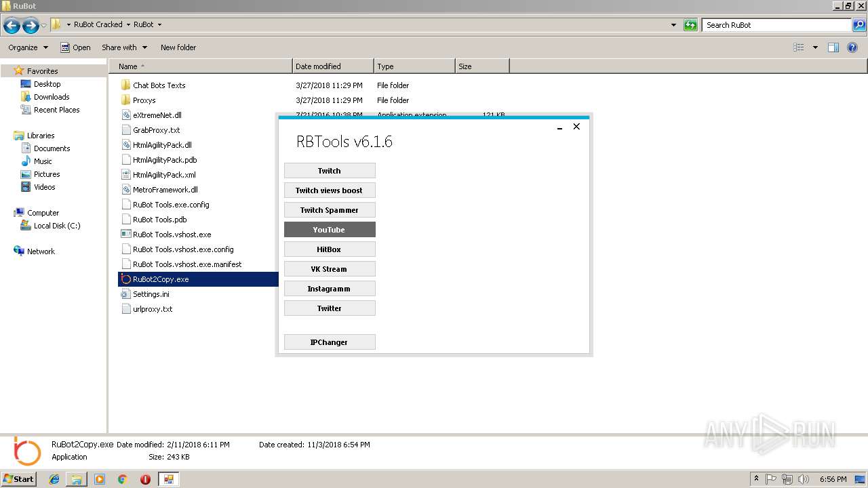Select Favorites in navigation pane
This screenshot has height=488, width=868.
42,71
